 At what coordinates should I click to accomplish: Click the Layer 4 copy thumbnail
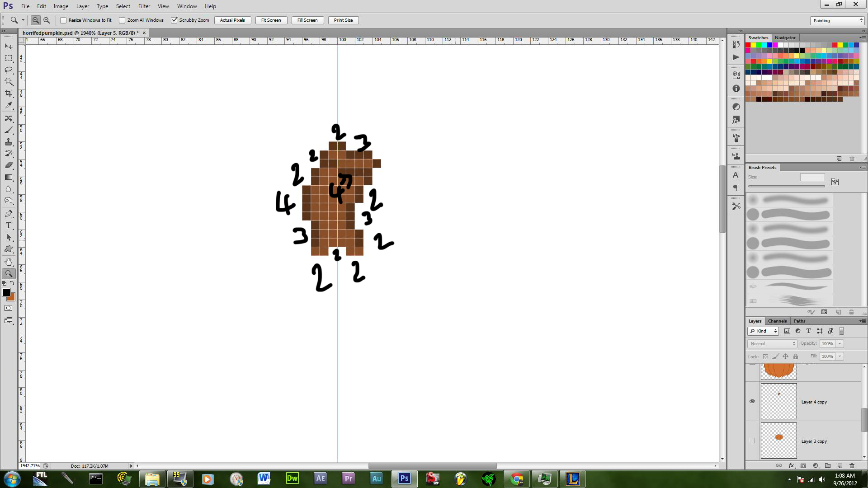[x=778, y=401]
